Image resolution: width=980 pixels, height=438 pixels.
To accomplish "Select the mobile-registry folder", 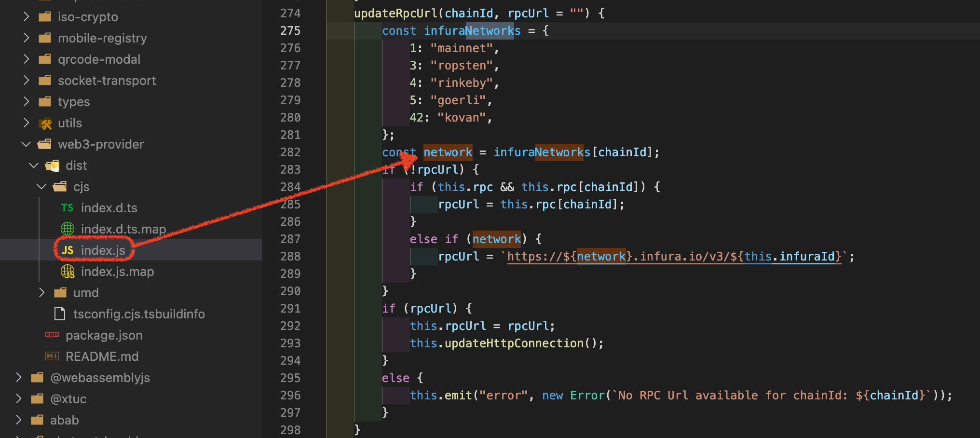I will [102, 38].
